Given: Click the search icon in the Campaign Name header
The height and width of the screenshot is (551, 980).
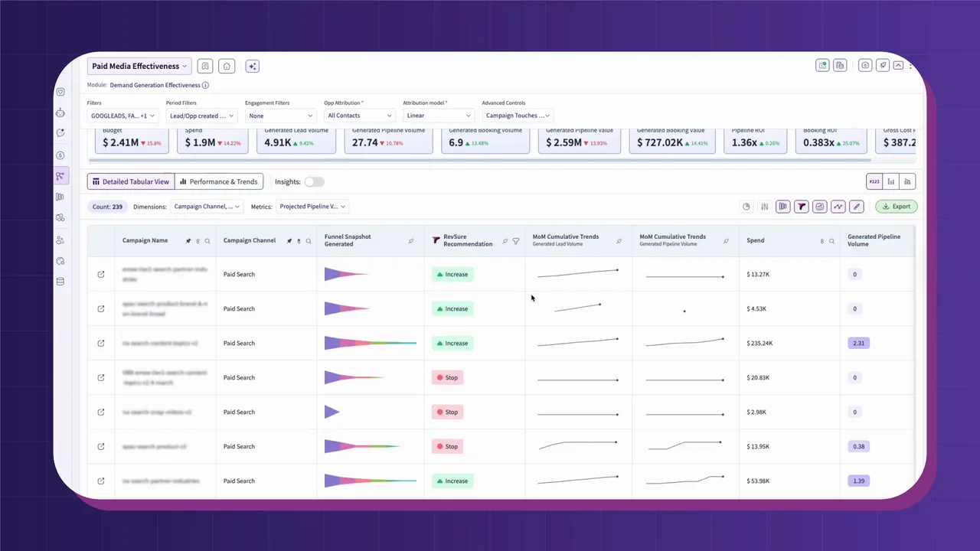Looking at the screenshot, I should point(207,241).
